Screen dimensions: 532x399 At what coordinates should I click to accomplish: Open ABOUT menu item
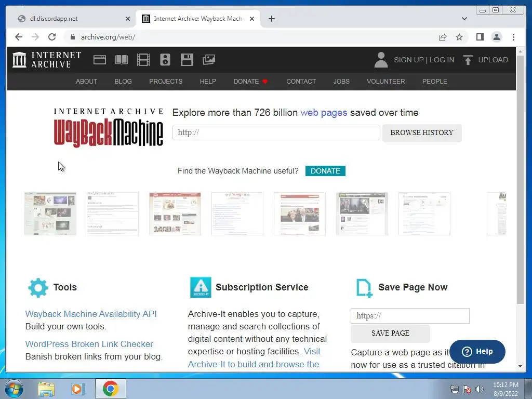(86, 82)
